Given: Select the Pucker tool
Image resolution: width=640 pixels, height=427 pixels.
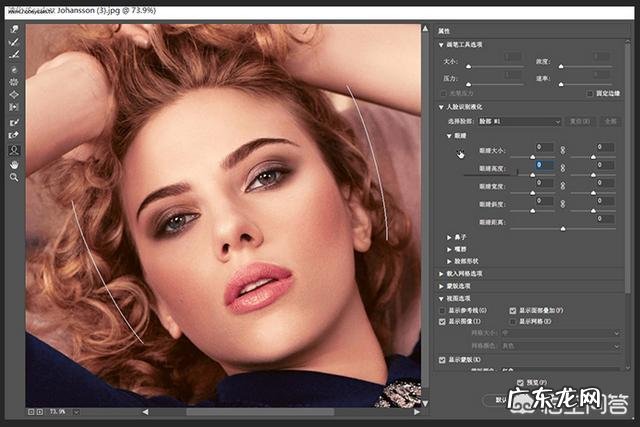Looking at the screenshot, I should [15, 81].
